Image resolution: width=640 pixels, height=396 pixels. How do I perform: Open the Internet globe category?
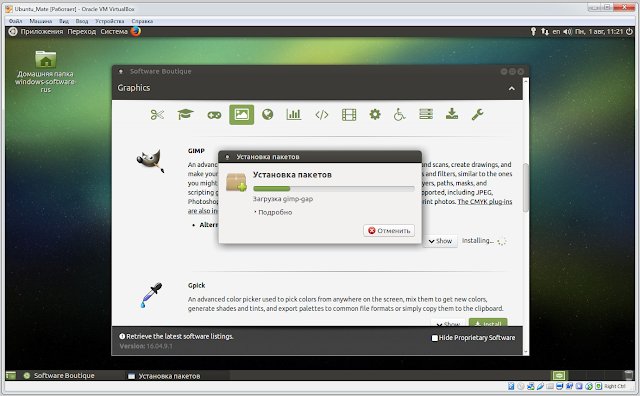[x=267, y=114]
